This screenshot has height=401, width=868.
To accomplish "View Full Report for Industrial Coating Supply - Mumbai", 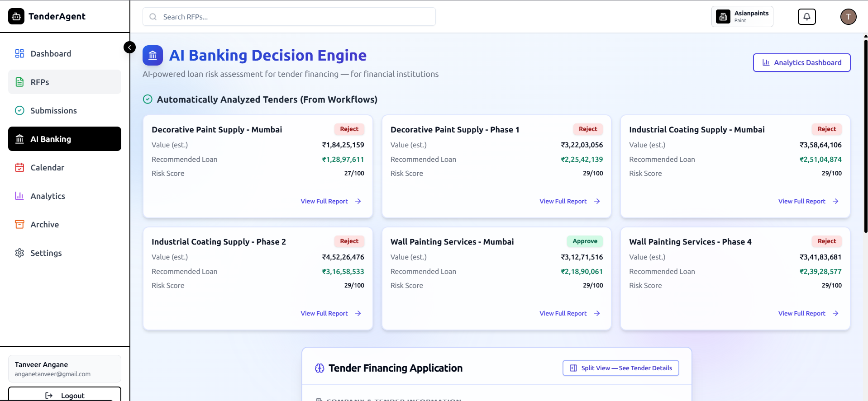I will (809, 201).
